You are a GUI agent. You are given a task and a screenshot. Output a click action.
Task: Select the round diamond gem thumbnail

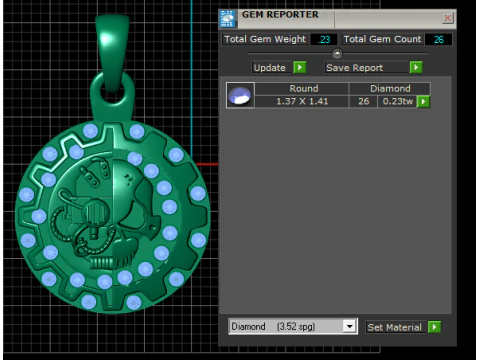240,95
